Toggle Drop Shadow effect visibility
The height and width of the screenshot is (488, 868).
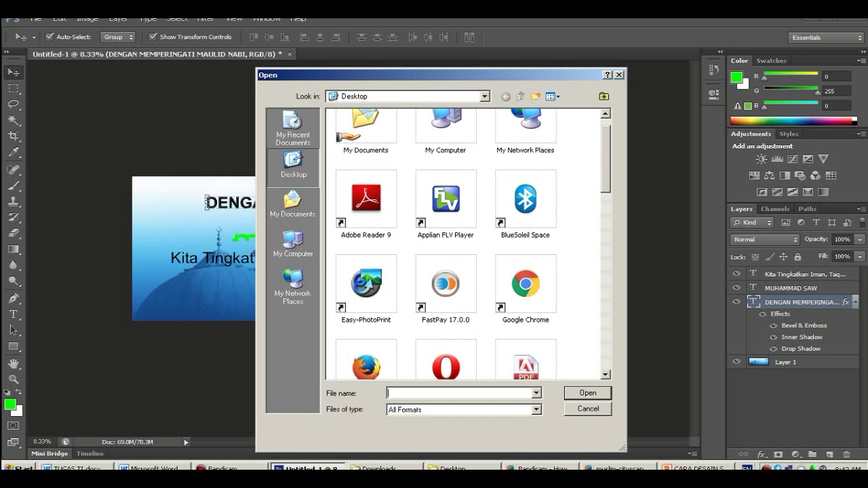coord(774,348)
